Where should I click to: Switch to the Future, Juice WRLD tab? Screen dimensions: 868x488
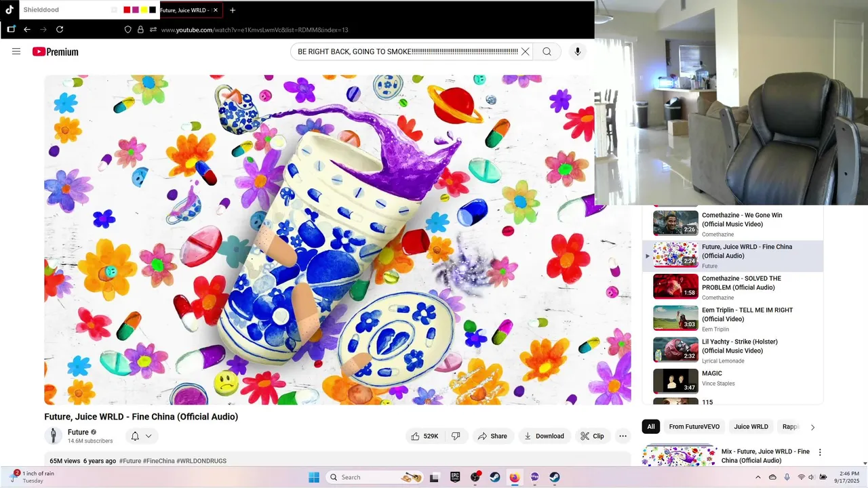tap(184, 10)
